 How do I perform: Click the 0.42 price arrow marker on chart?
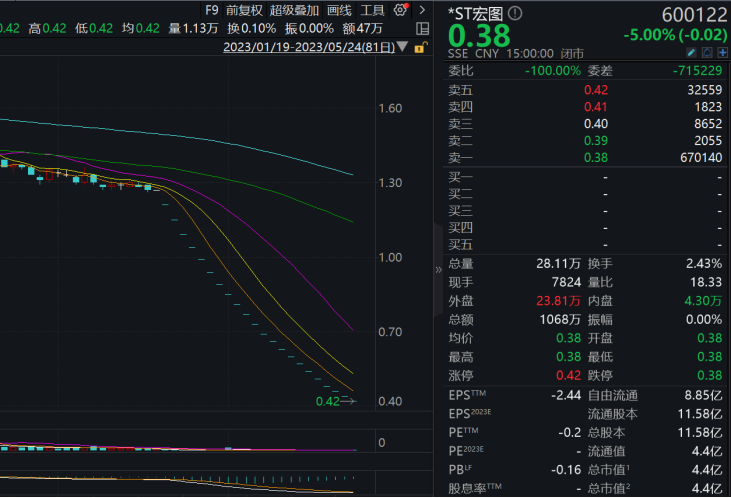pos(336,401)
